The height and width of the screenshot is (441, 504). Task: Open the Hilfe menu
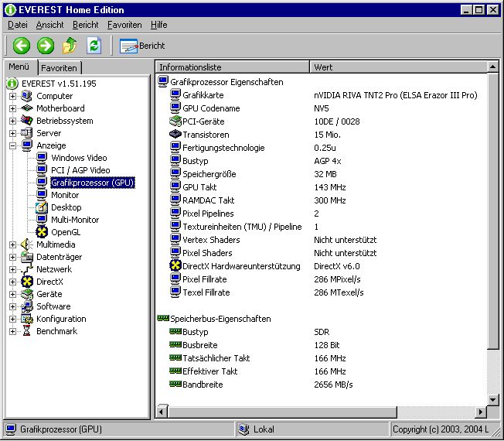(158, 25)
